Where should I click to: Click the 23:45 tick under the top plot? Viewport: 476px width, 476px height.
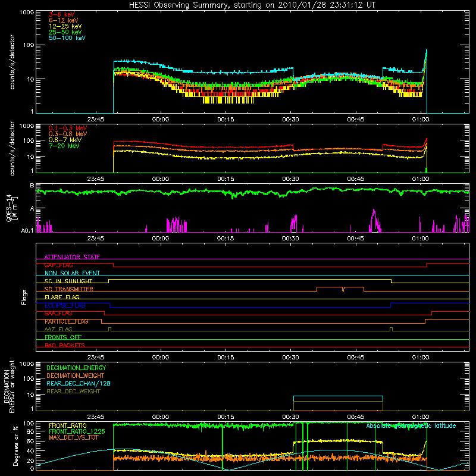pos(95,120)
